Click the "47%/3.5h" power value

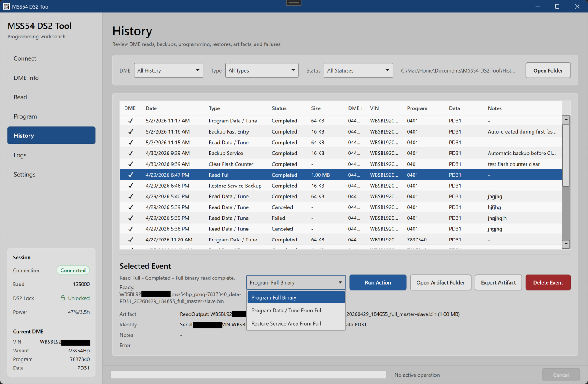click(79, 312)
